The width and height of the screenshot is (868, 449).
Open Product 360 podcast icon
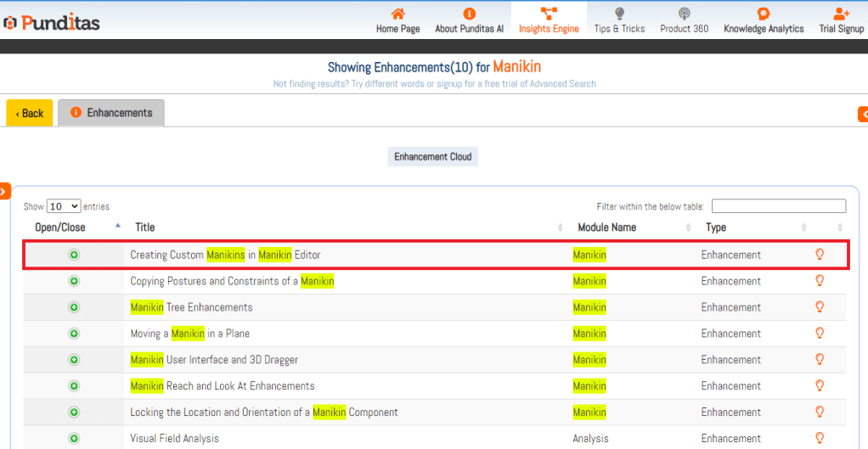(685, 14)
